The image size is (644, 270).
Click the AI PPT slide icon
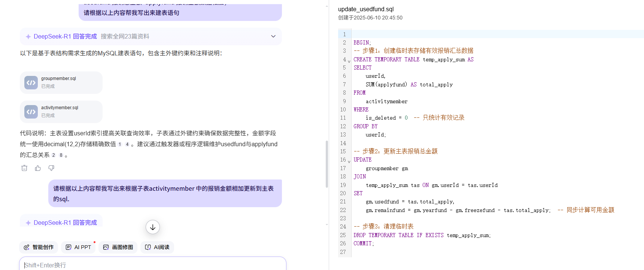(69, 247)
